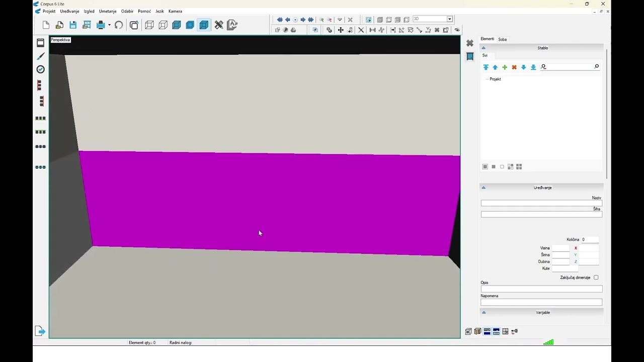Switch to the Soba tab
Screen dimensions: 644x362
(x=502, y=39)
